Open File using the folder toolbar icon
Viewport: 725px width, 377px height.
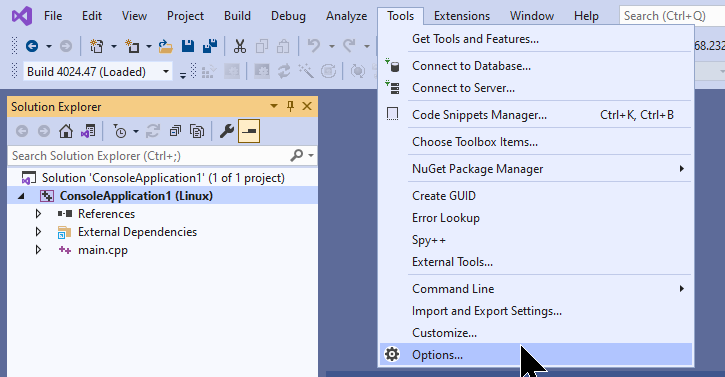[x=165, y=46]
